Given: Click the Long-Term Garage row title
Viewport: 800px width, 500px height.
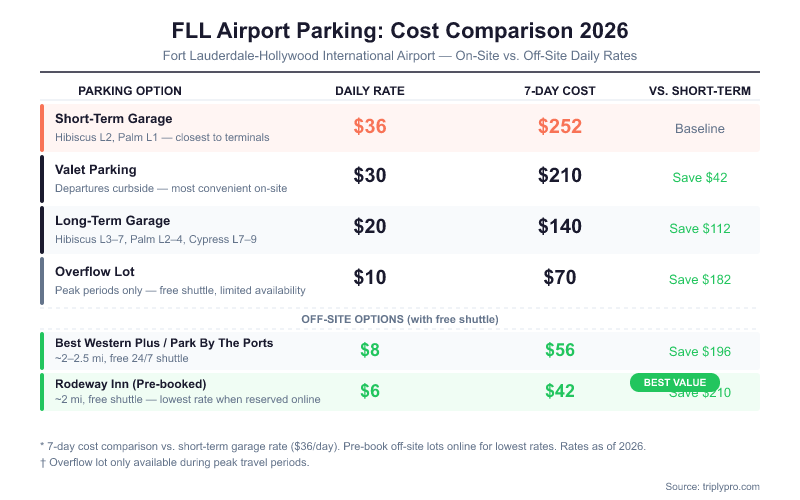Looking at the screenshot, I should pos(113,221).
